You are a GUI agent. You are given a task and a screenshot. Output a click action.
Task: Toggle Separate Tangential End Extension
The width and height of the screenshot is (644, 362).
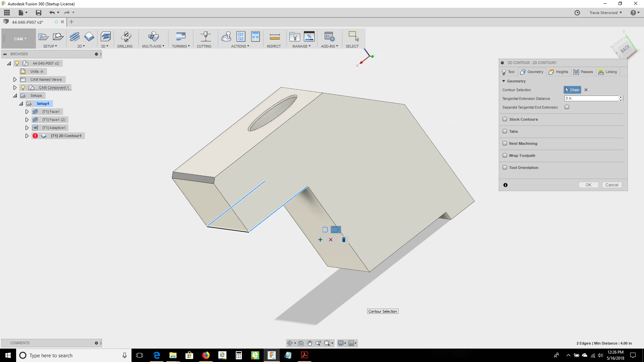[x=567, y=107]
